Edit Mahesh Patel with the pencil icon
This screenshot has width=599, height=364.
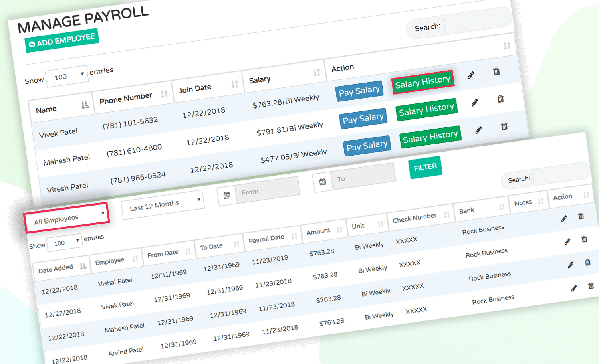click(x=475, y=103)
